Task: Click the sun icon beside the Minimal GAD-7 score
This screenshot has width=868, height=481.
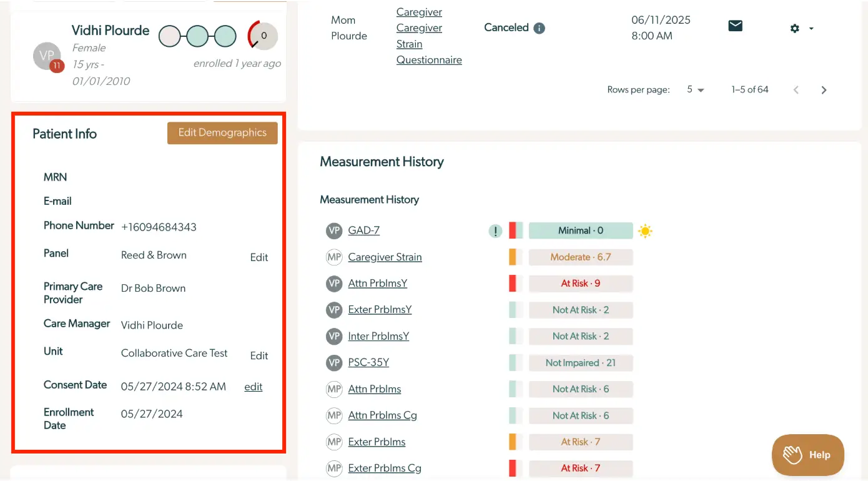Action: (645, 231)
